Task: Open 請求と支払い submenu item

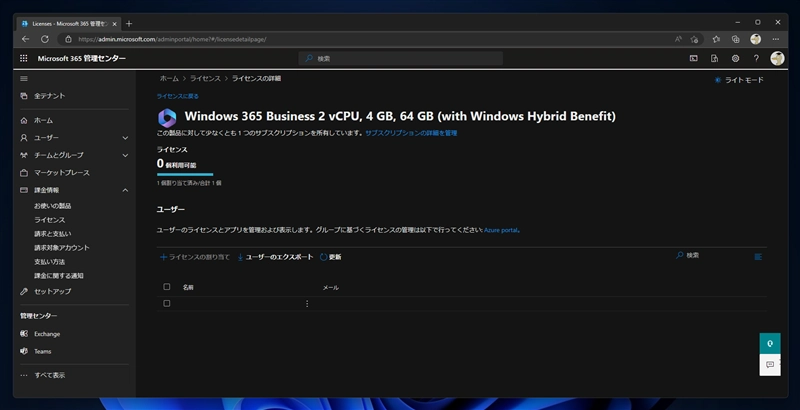Action: 53,234
